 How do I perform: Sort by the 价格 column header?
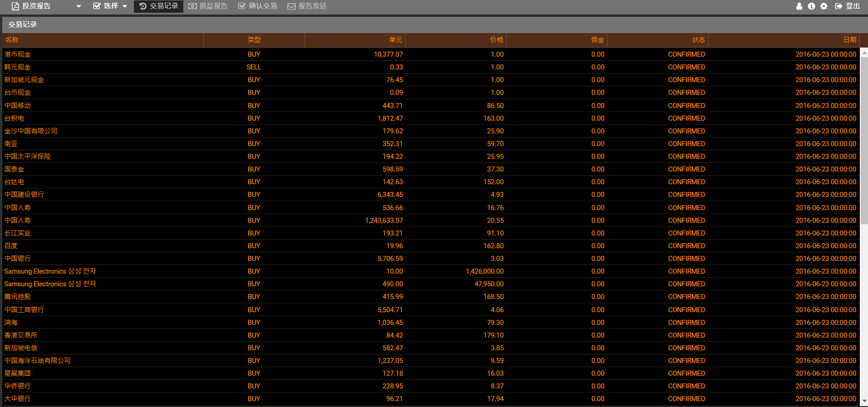click(456, 40)
